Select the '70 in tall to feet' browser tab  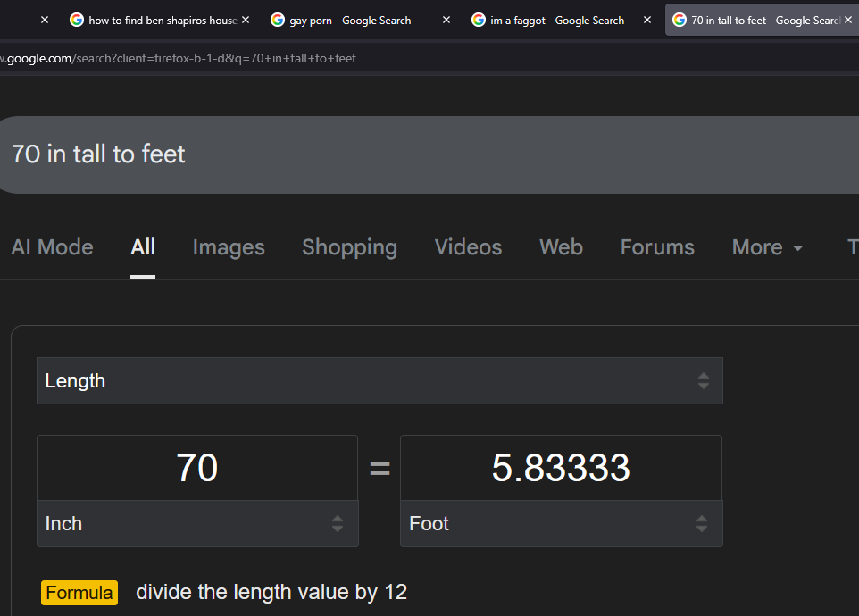coord(762,21)
